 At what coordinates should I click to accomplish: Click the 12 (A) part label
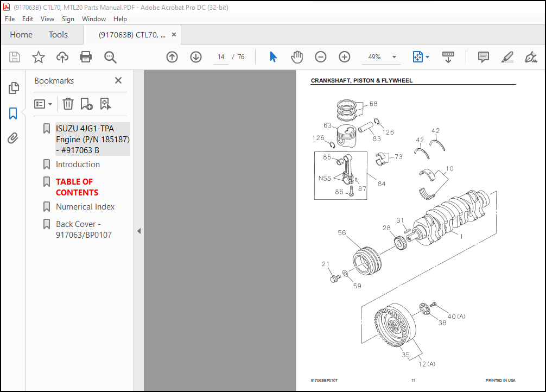click(x=427, y=364)
